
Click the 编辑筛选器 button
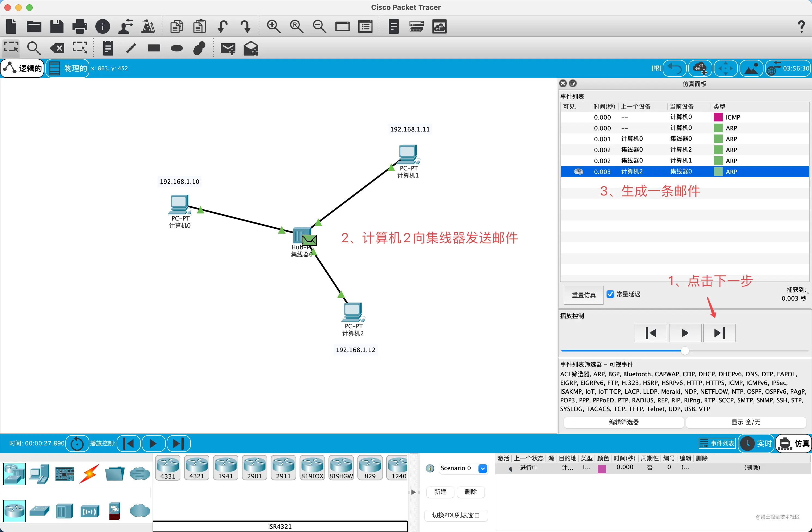624,422
